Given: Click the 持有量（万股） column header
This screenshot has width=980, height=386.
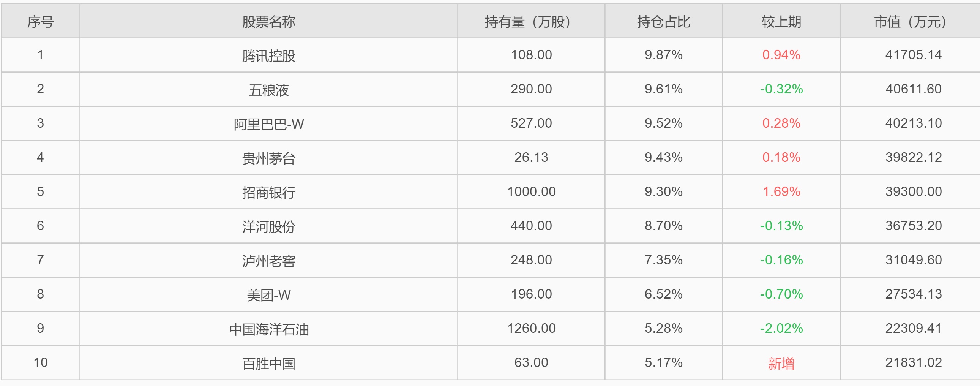Looking at the screenshot, I should click(x=531, y=22).
